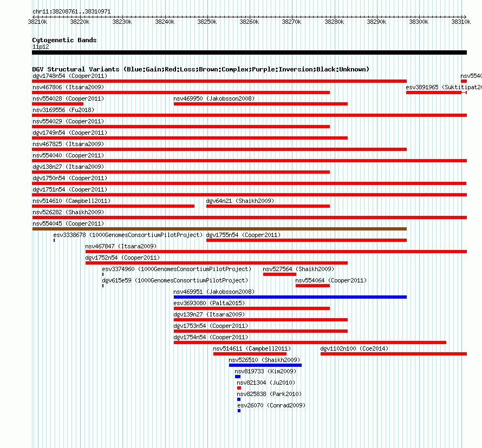The height and width of the screenshot is (448, 482).
Task: Click nsv819733 (Kim2009) label
Action: 265,371
